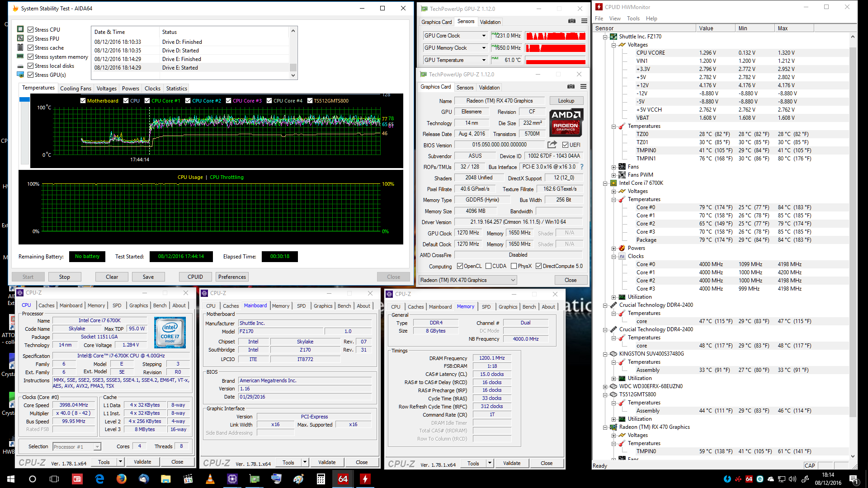868x488 pixels.
Task: Toggle the Stress GPU(s) checkbox
Action: click(x=31, y=75)
